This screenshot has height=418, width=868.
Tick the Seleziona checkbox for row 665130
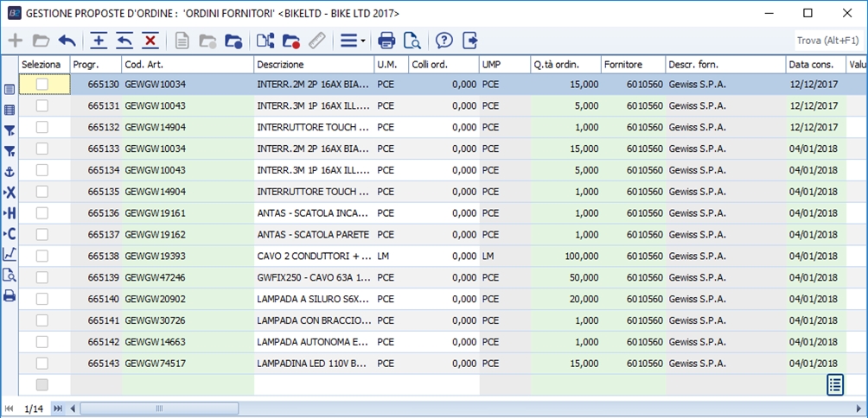click(41, 84)
